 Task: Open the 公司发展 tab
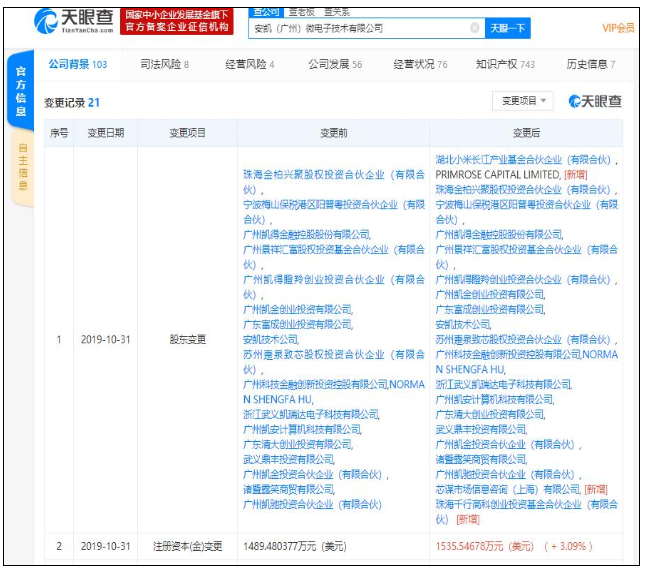pos(335,65)
